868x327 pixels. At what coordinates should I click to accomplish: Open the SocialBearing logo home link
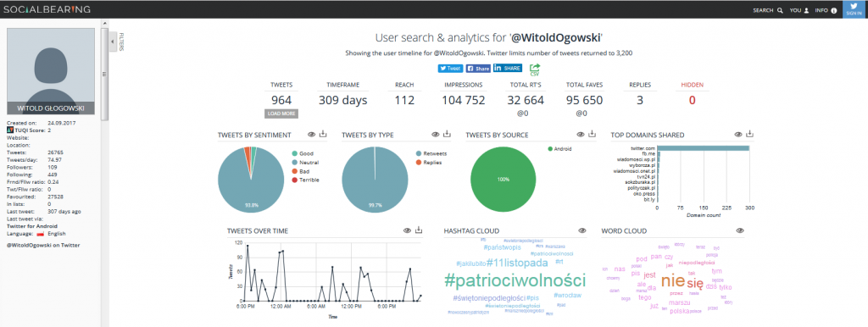[47, 9]
